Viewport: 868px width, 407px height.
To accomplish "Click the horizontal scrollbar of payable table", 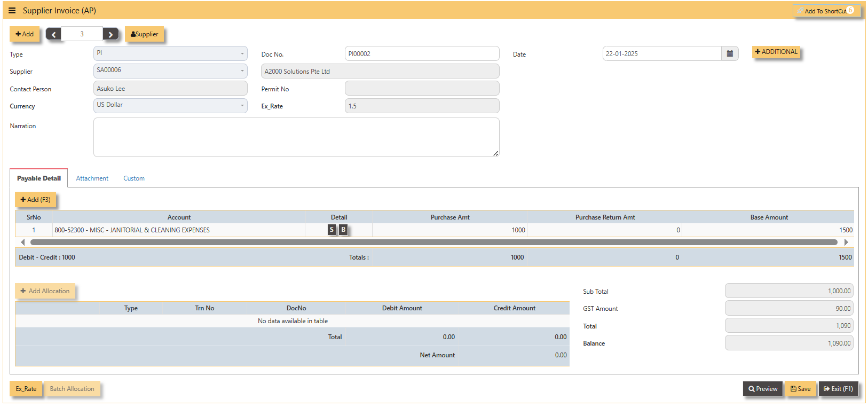I will 434,242.
